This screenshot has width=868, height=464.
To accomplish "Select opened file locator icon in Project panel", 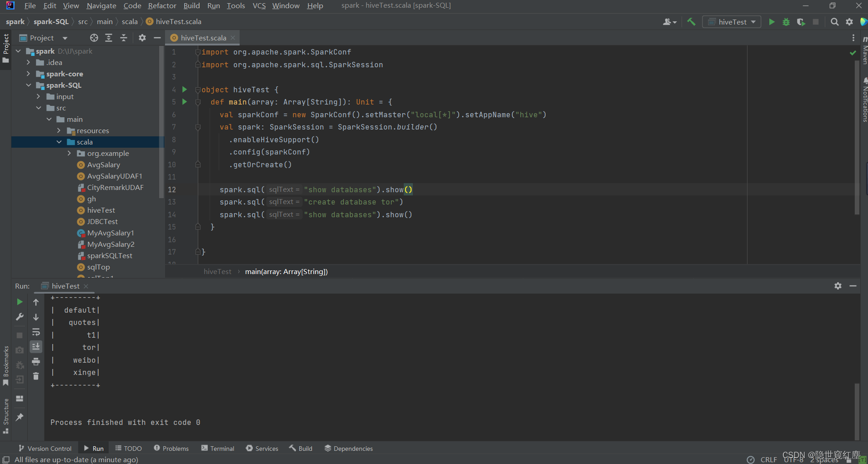I will click(94, 38).
